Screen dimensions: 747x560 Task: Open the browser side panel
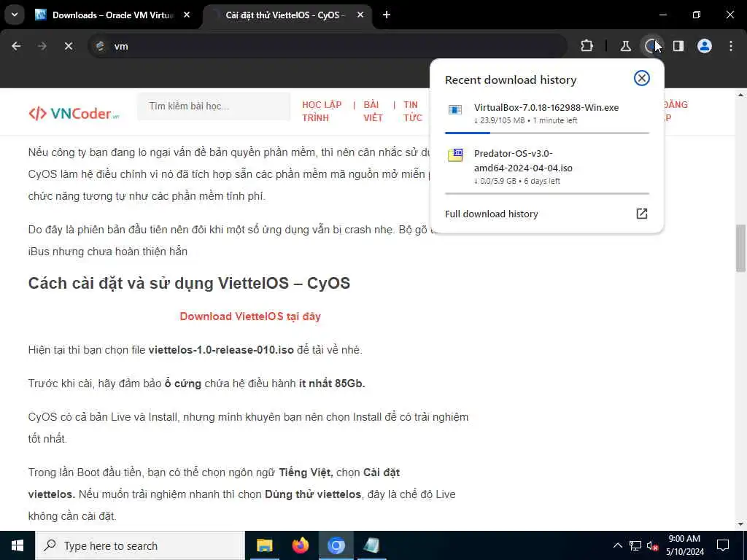point(678,46)
